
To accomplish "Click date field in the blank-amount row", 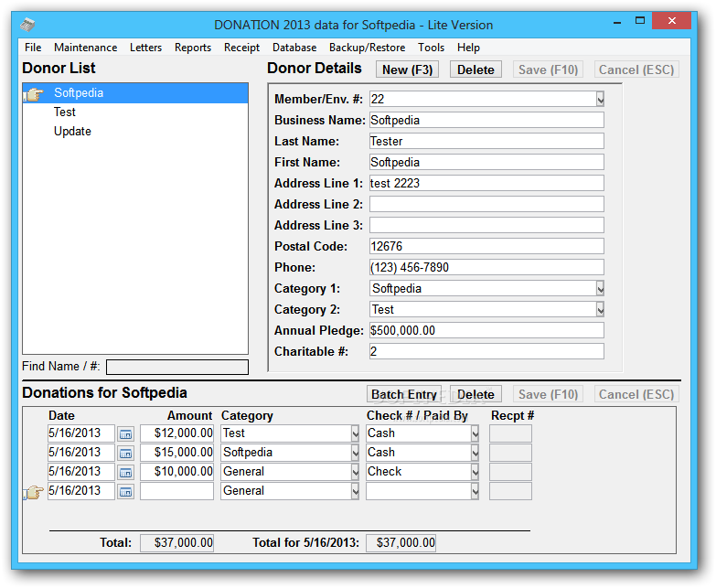I will point(80,491).
